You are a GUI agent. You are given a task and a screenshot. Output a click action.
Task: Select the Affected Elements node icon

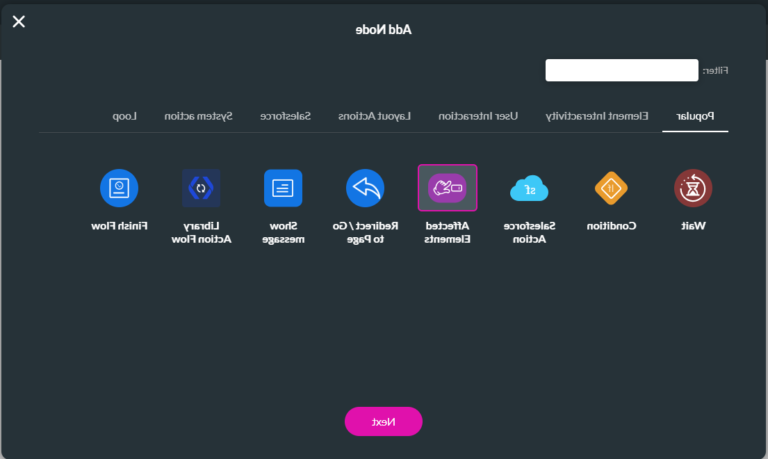[x=447, y=188]
